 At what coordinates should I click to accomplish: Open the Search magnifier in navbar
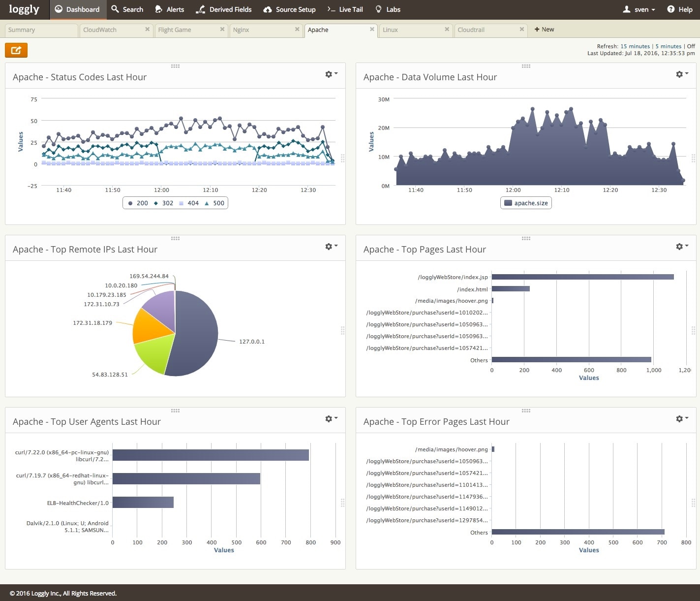coord(115,9)
